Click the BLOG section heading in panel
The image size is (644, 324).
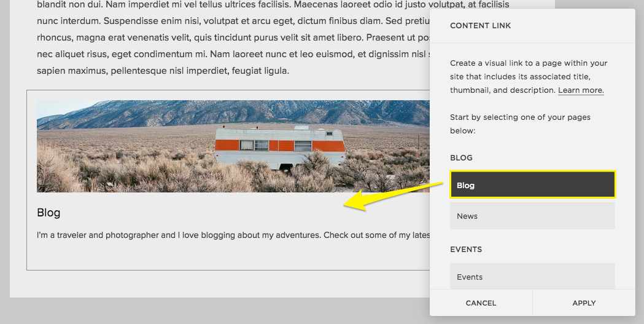pyautogui.click(x=462, y=158)
